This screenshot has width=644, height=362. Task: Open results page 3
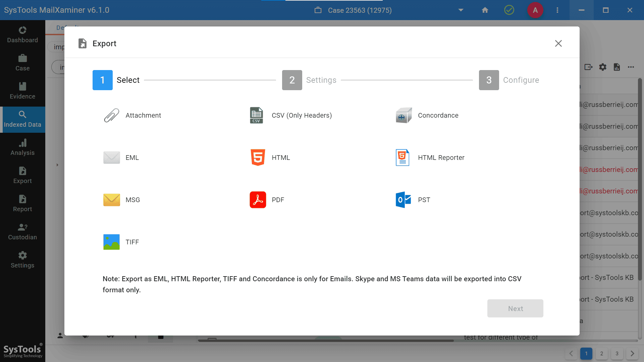[x=617, y=354]
